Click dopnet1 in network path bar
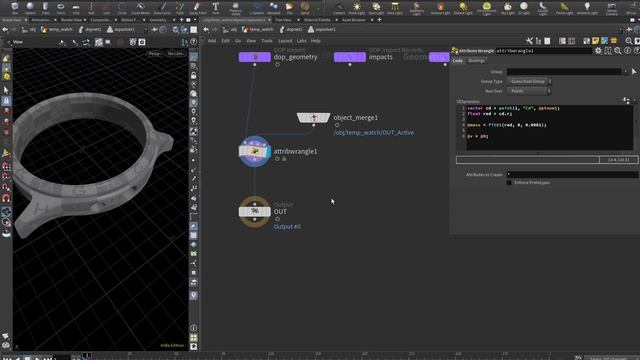 (x=291, y=29)
